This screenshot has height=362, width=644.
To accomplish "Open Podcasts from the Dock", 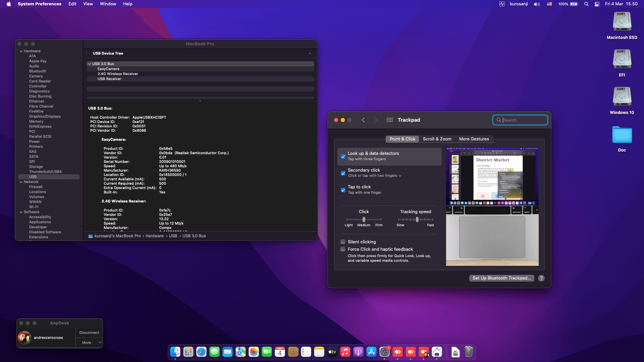I will click(359, 352).
